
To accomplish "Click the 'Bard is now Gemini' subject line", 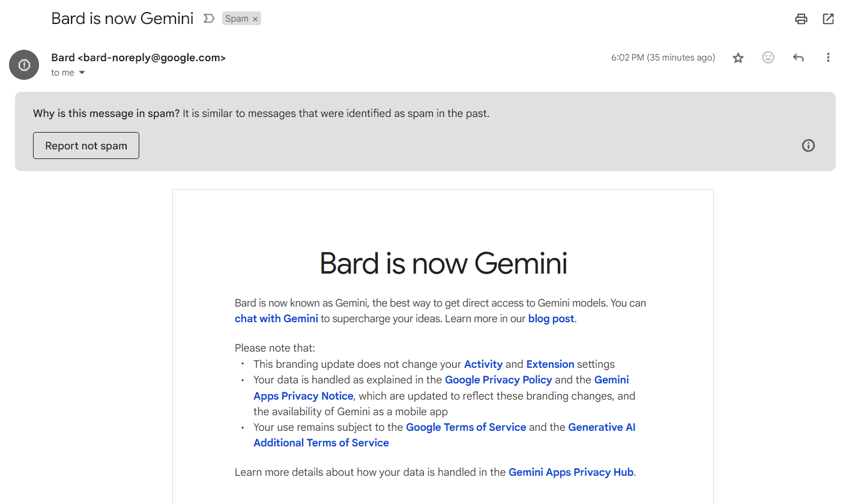I will tap(122, 19).
